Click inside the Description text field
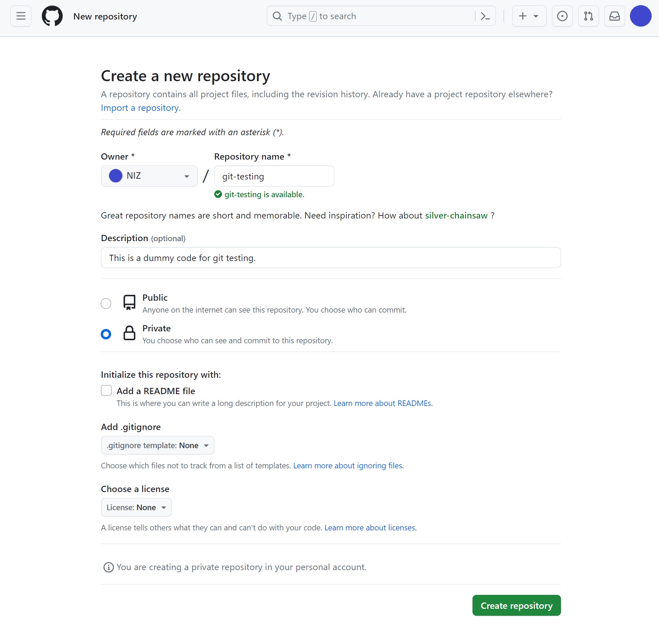 330,258
